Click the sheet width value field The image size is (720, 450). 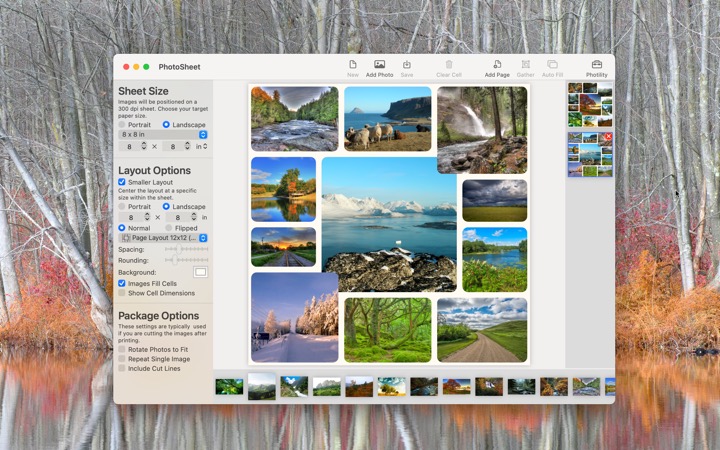pyautogui.click(x=129, y=146)
